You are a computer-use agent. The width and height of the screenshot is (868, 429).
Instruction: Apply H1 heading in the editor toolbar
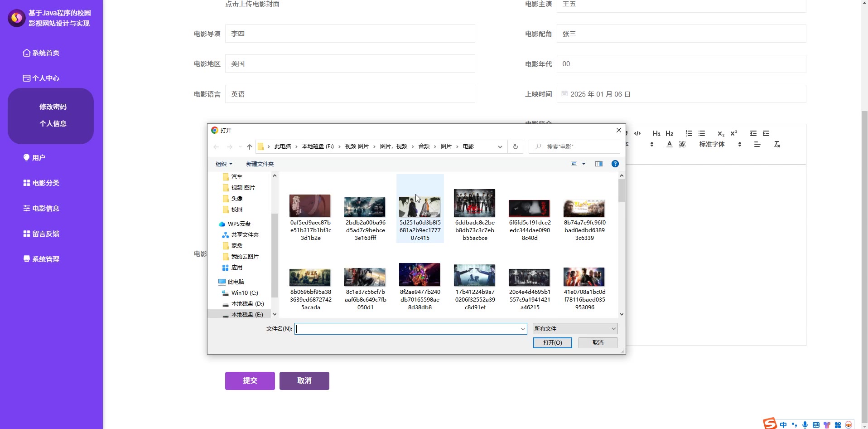(x=656, y=133)
